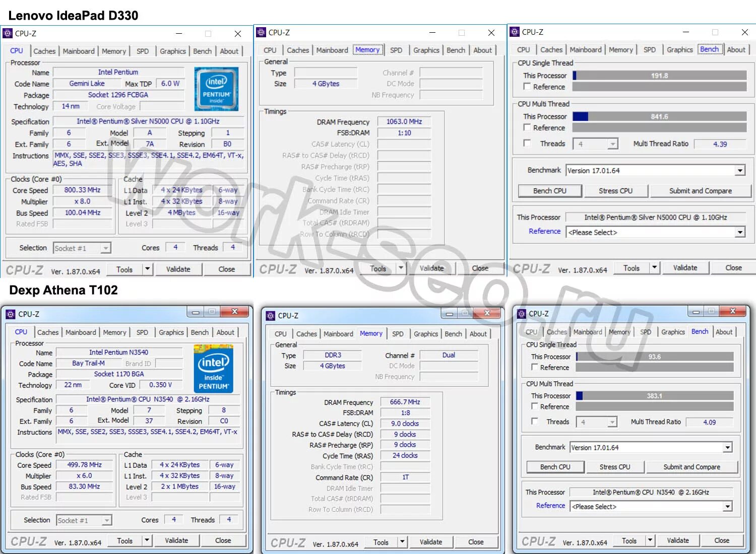This screenshot has height=554, width=756.
Task: Toggle single thread Reference checkbox in Dexp Bench window
Action: [535, 367]
